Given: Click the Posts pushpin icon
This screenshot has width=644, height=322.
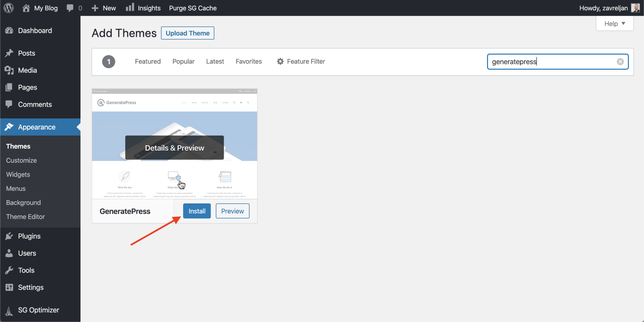Looking at the screenshot, I should pyautogui.click(x=9, y=53).
